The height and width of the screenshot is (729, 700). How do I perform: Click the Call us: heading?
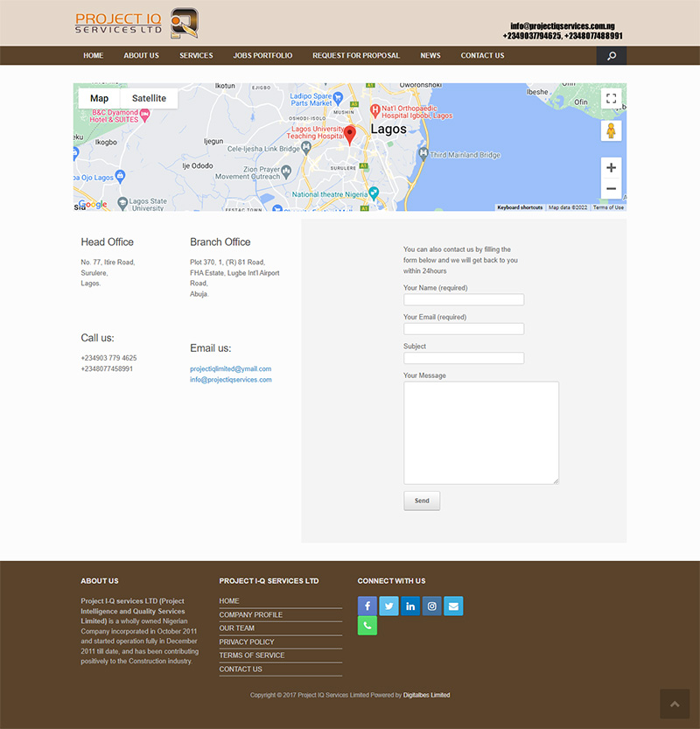click(x=98, y=338)
